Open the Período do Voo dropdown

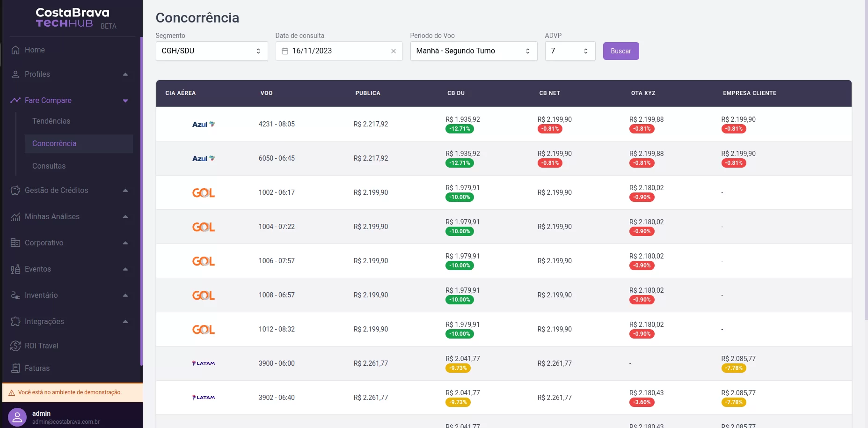473,51
